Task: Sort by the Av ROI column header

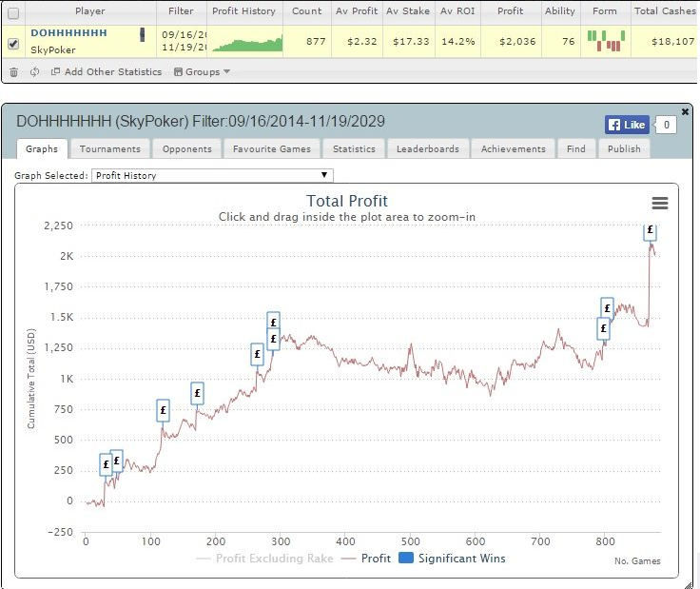Action: (457, 11)
